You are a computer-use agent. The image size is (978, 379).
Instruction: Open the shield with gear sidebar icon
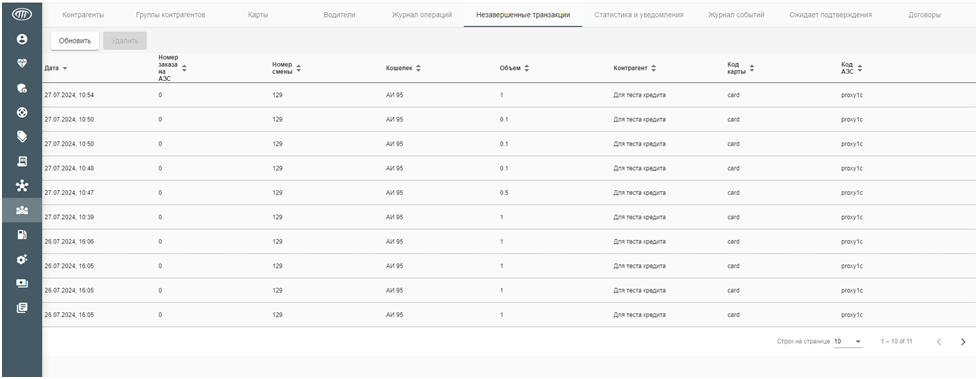[22, 88]
